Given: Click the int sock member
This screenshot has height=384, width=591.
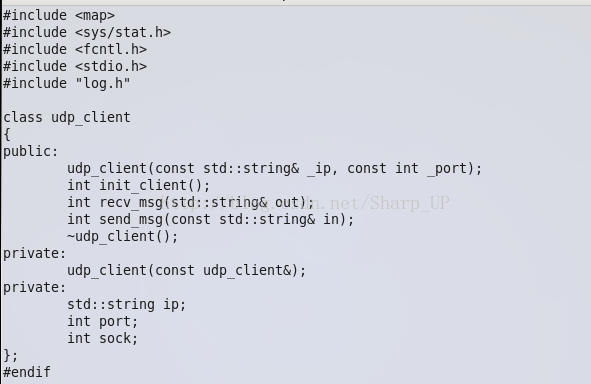Looking at the screenshot, I should click(x=103, y=338).
